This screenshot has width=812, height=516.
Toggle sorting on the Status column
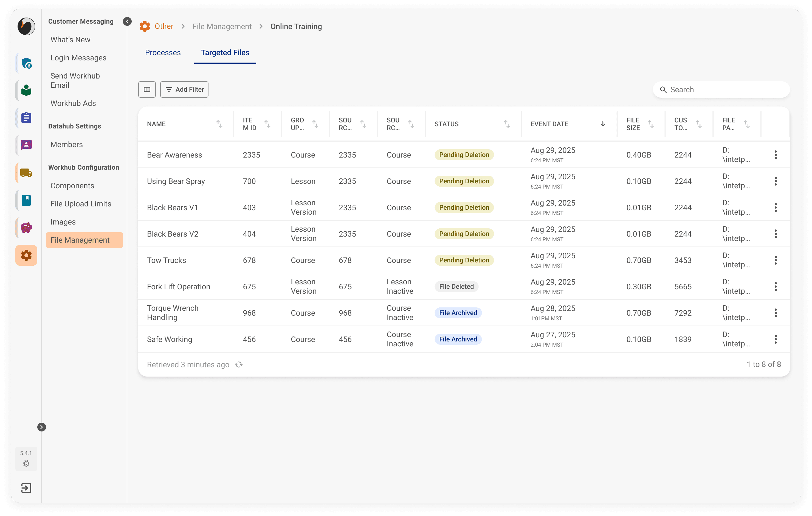506,124
